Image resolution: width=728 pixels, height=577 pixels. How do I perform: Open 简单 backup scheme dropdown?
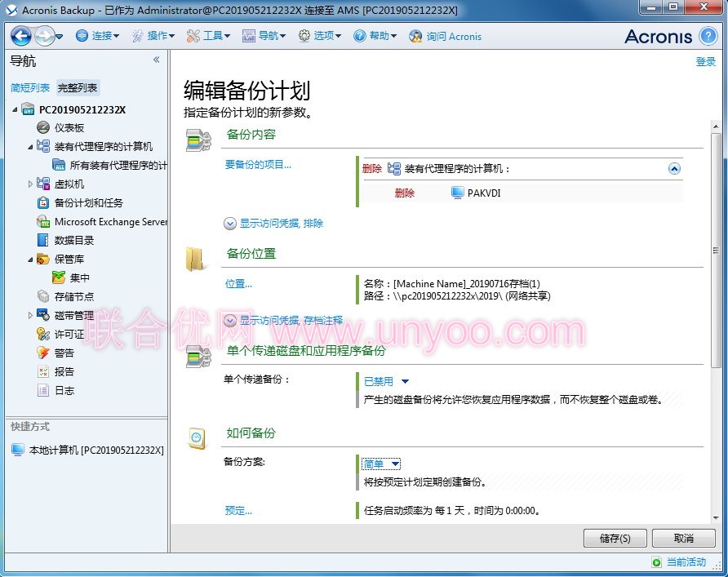[x=381, y=464]
